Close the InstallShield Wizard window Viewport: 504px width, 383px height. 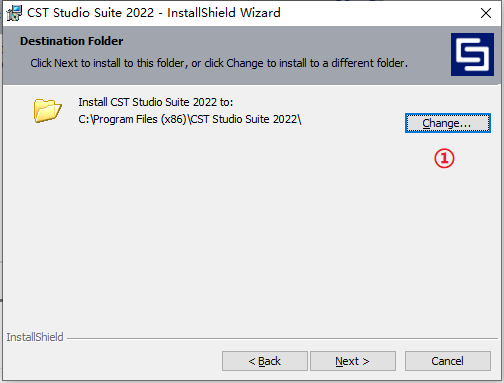pos(486,13)
